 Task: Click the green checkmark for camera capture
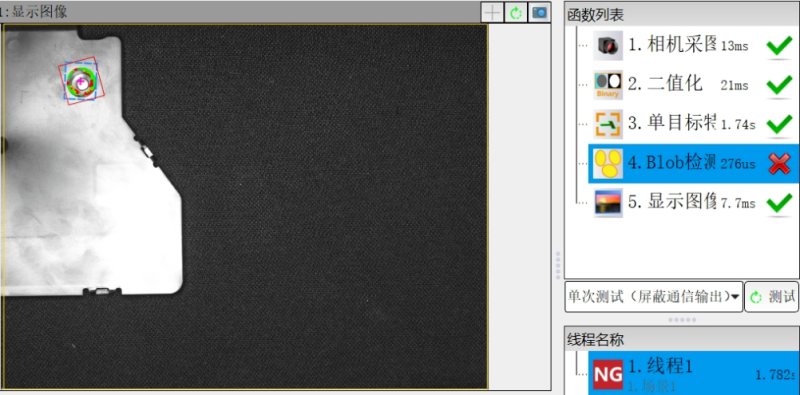point(779,46)
